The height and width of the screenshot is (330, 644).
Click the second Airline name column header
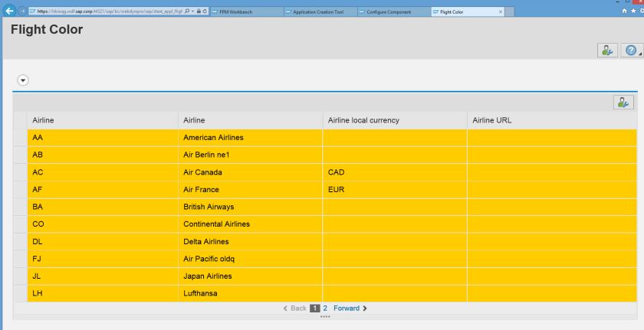(x=251, y=120)
